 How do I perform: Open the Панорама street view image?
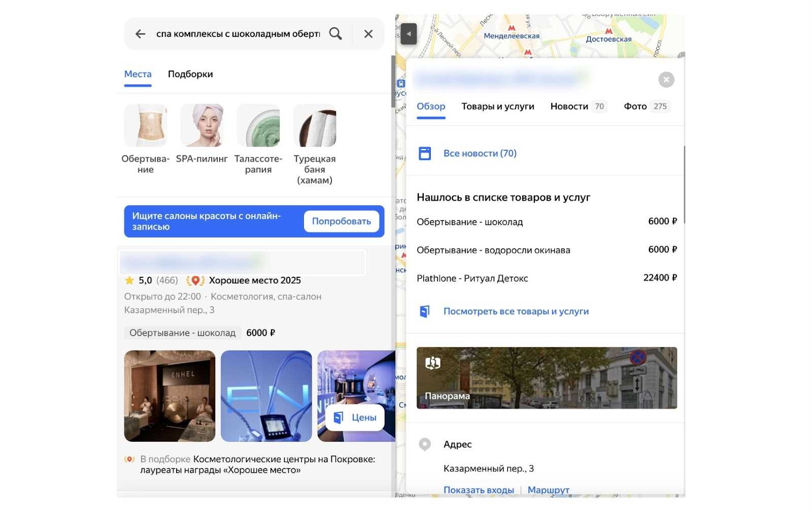tap(547, 378)
